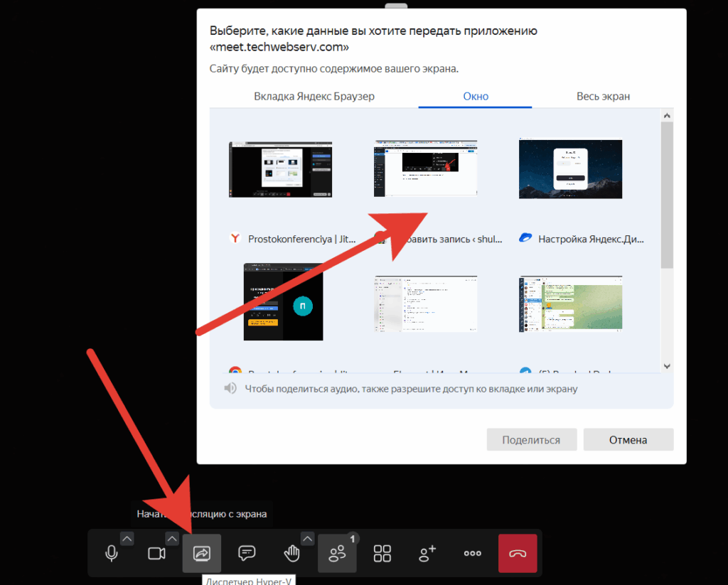728x585 pixels.
Task: Invite a participant using add-person icon
Action: tap(427, 553)
